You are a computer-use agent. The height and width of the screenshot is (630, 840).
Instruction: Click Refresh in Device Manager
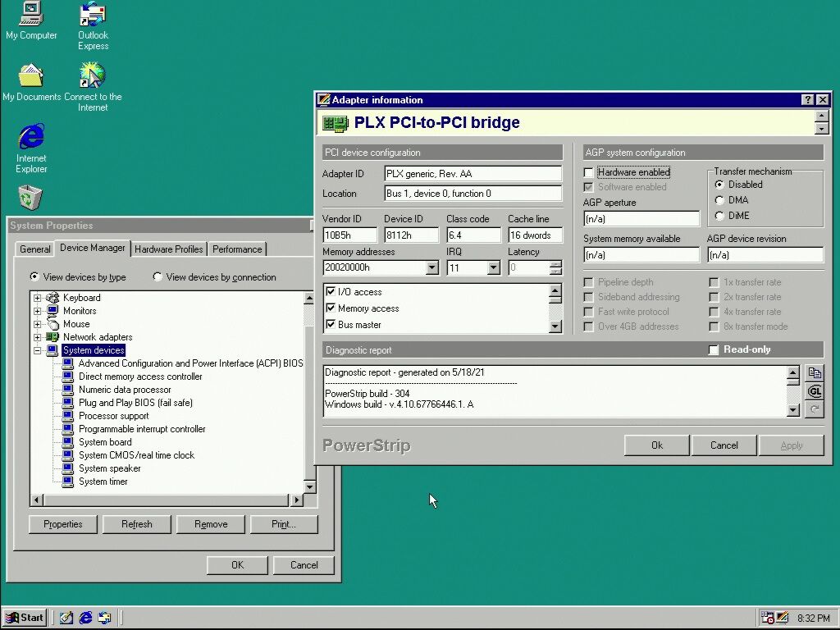[x=137, y=524]
